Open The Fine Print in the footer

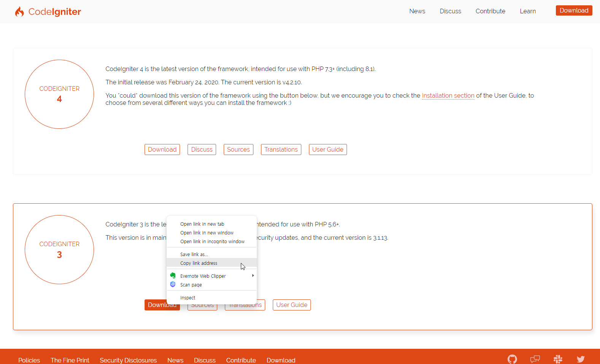pos(70,360)
